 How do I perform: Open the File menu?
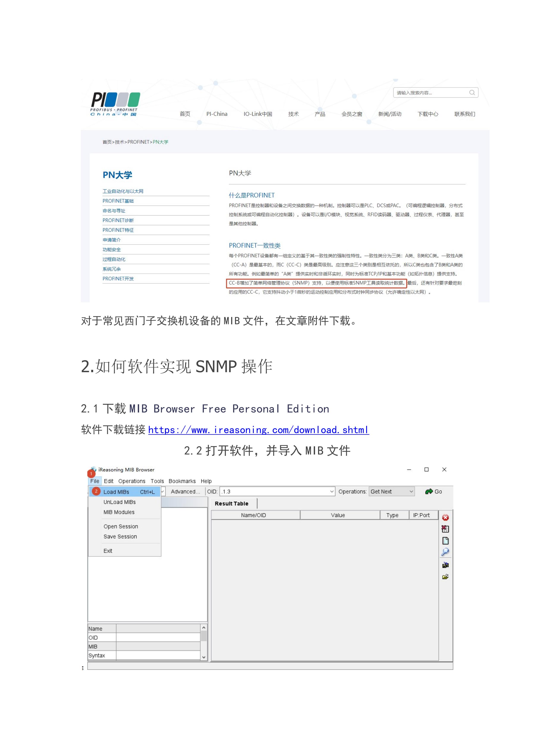pos(94,481)
